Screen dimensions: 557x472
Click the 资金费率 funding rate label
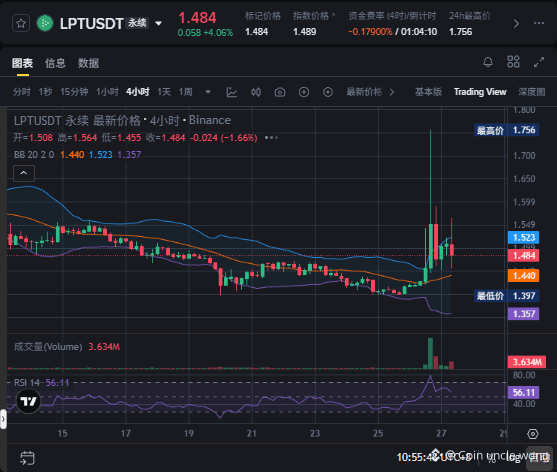point(392,16)
